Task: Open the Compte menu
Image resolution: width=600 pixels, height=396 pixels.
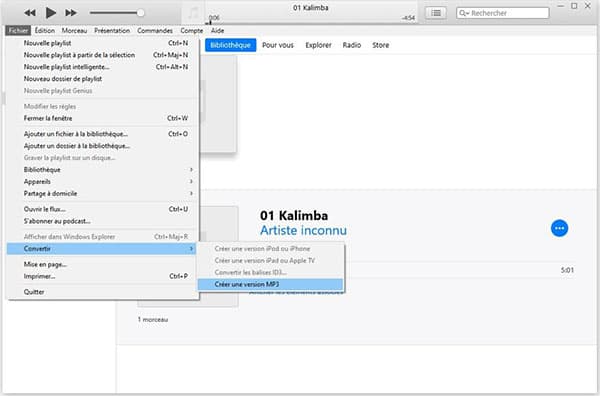Action: click(x=192, y=31)
